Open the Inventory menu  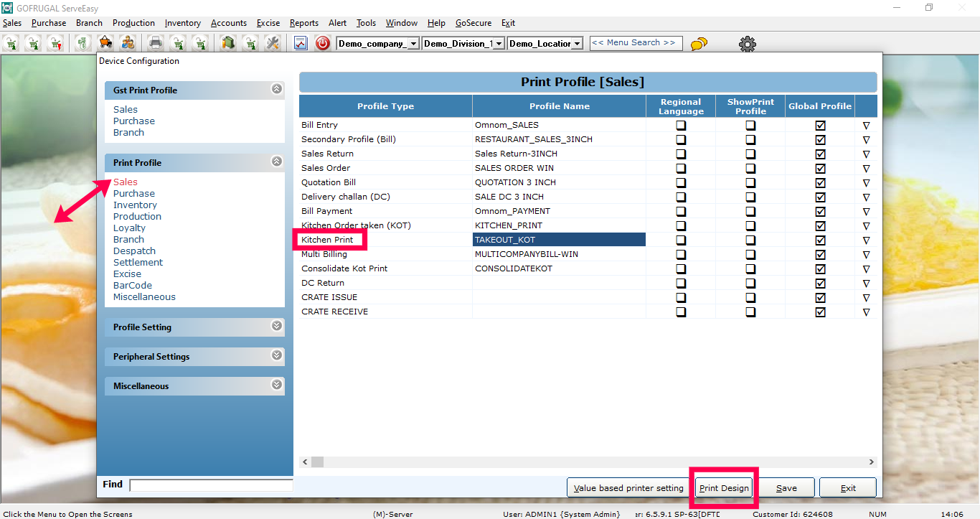coord(183,23)
